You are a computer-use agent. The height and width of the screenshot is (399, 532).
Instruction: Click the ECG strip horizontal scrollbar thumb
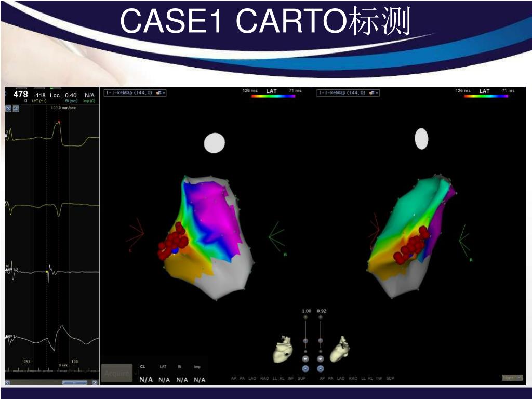(x=75, y=383)
